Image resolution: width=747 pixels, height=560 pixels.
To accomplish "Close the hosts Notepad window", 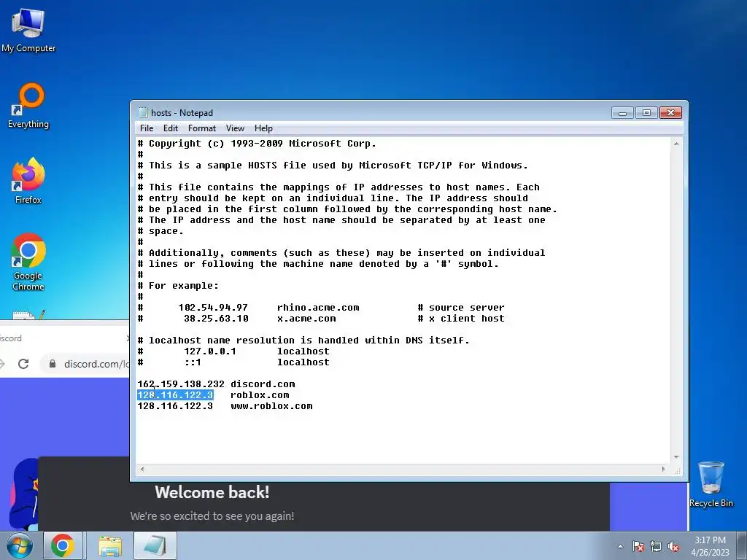I will point(671,113).
